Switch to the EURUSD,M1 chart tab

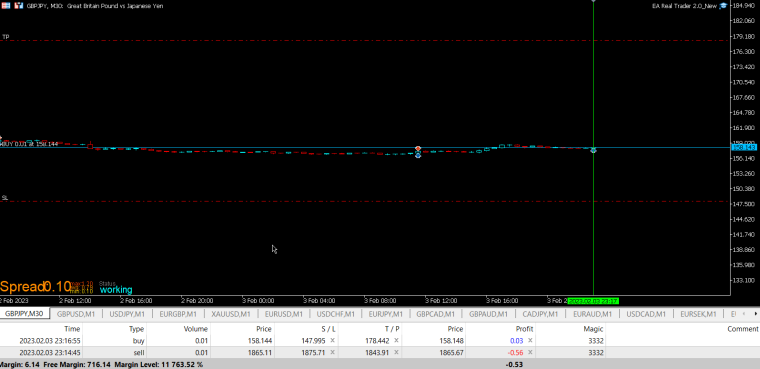pos(284,314)
